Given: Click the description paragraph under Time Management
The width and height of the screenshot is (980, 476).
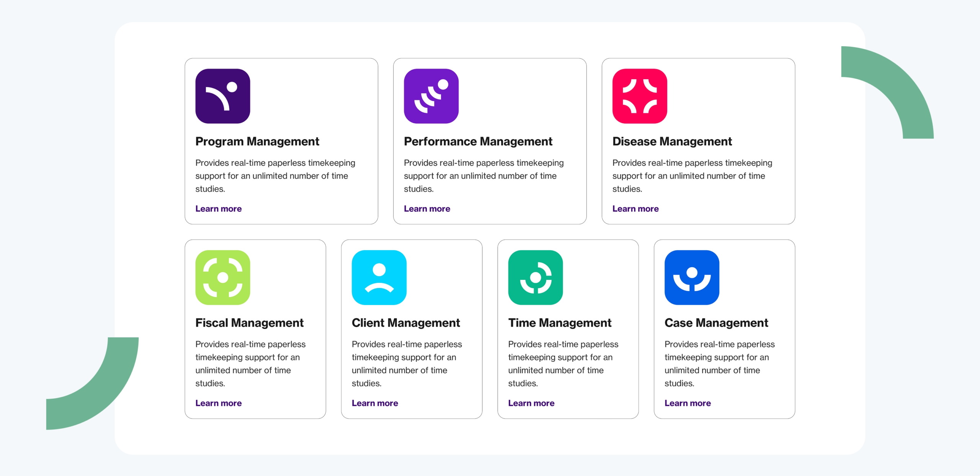Looking at the screenshot, I should (563, 364).
